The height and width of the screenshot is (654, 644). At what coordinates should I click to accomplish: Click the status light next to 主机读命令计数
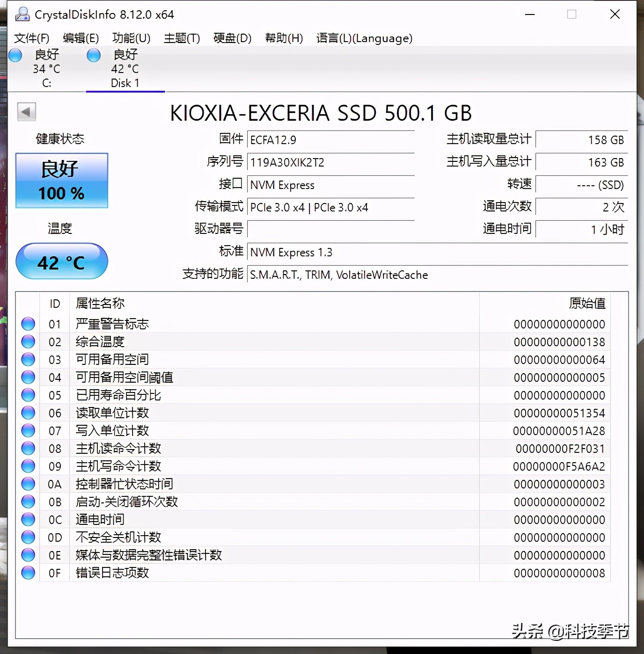[28, 448]
